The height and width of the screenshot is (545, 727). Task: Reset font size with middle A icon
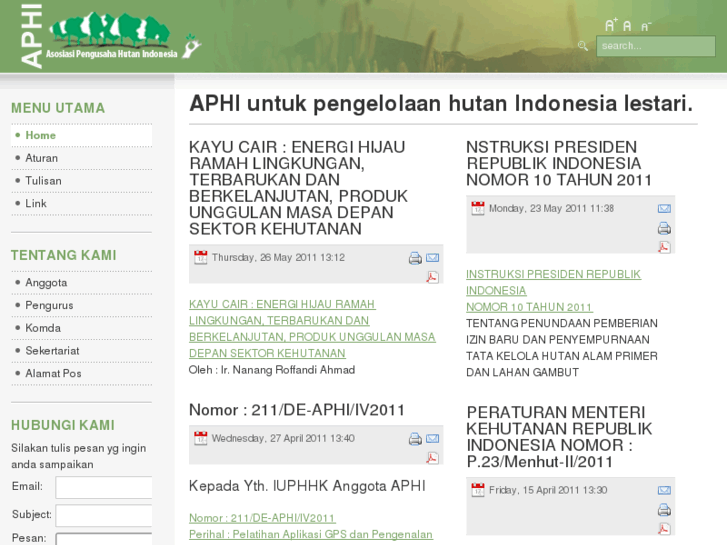(x=627, y=26)
